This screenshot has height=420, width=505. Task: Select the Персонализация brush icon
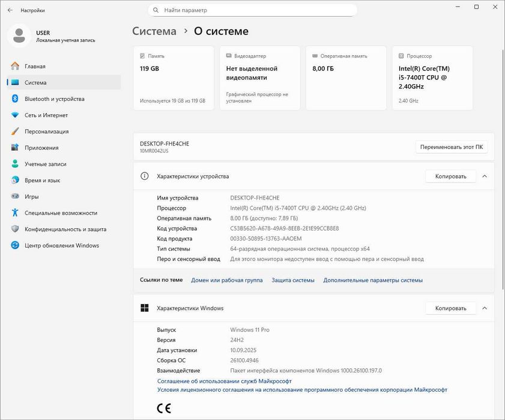coord(15,132)
